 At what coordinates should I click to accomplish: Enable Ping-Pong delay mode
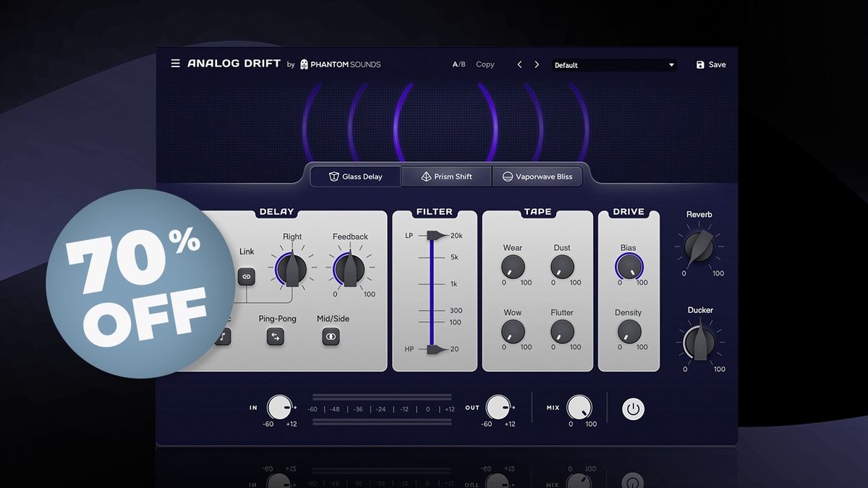tap(275, 336)
